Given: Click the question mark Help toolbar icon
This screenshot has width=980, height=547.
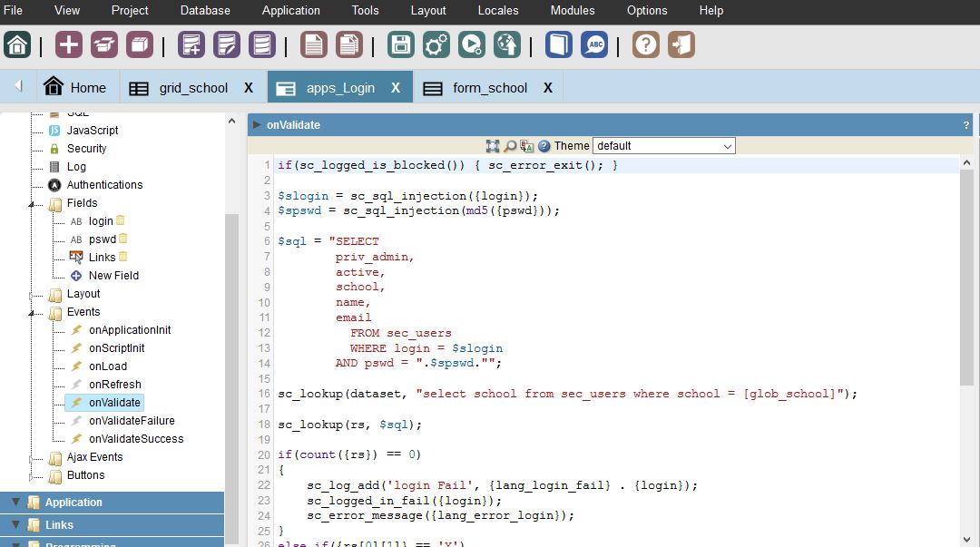Looking at the screenshot, I should click(x=646, y=45).
